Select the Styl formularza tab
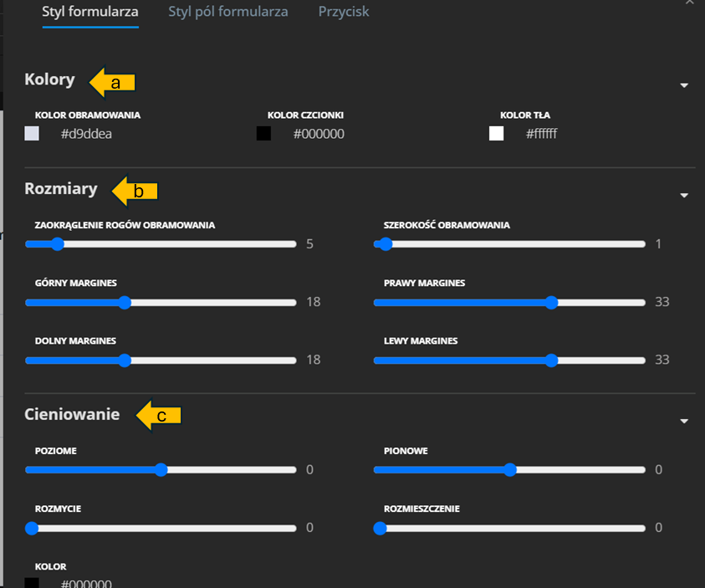 [90, 12]
